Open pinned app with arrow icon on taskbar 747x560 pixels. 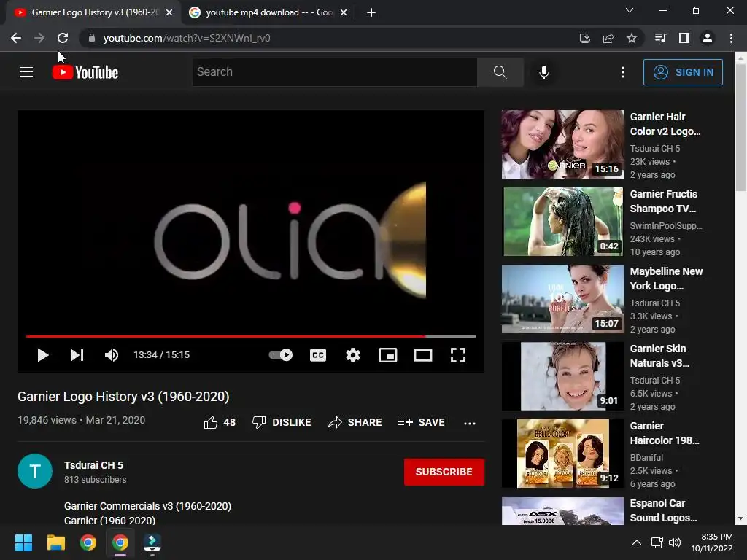coord(152,542)
